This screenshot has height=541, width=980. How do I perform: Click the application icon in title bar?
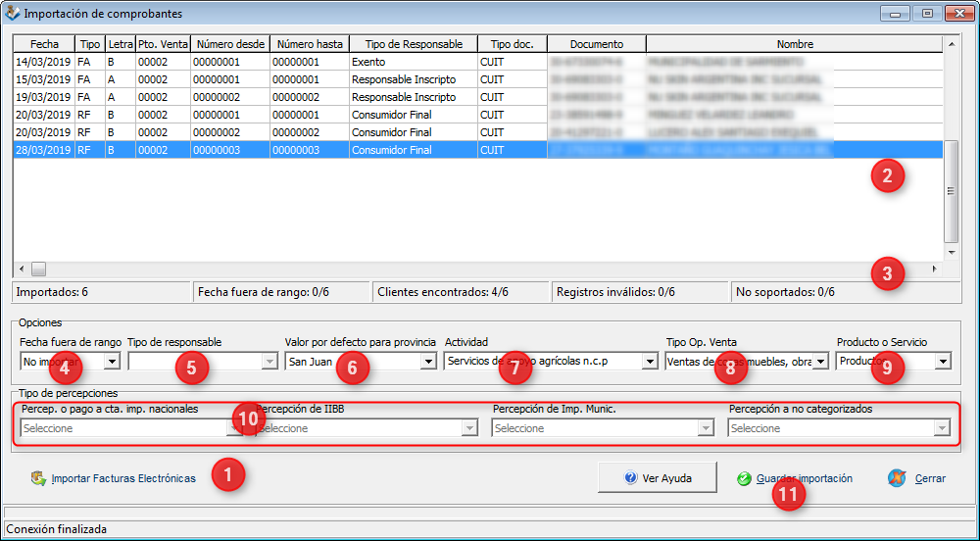click(x=12, y=14)
